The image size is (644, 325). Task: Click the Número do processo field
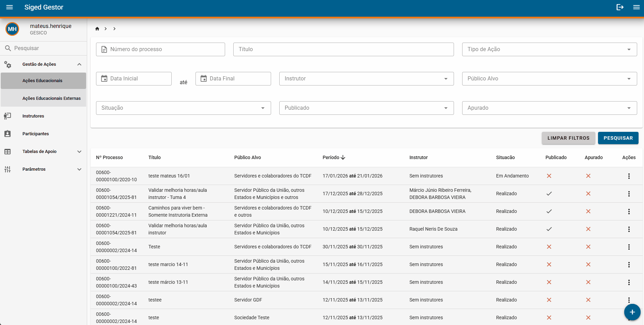[x=160, y=49]
